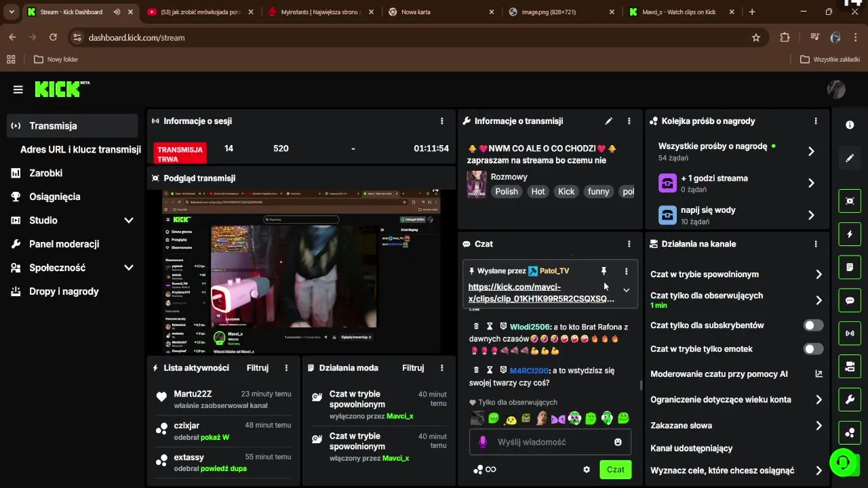Viewport: 868px width, 488px height.
Task: Open the pinned message three-dot menu
Action: click(626, 271)
